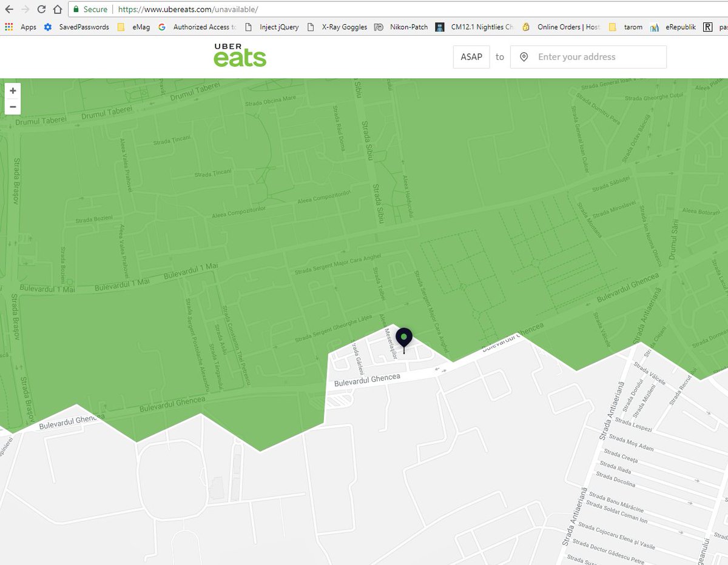This screenshot has height=565, width=728.
Task: Open the SavedPasswords bookmark
Action: (x=77, y=27)
